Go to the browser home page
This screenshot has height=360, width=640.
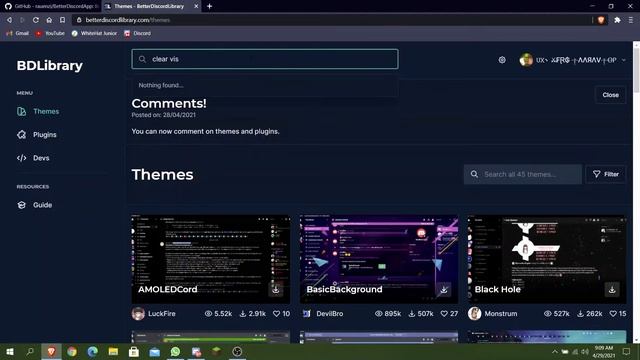[x=49, y=20]
